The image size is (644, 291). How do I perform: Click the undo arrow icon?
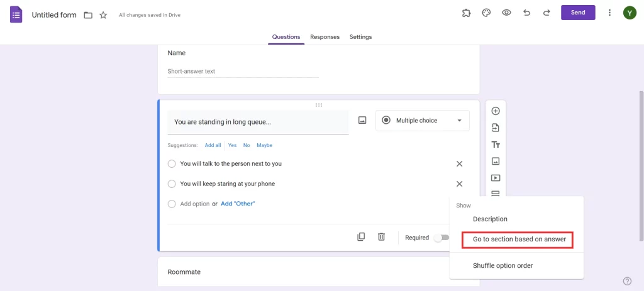pyautogui.click(x=526, y=13)
